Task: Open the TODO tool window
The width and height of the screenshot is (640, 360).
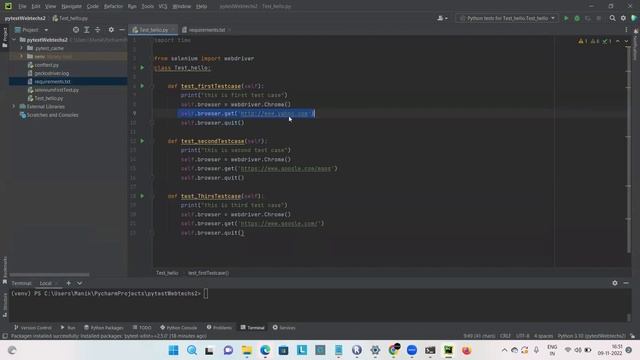Action: coord(142,327)
